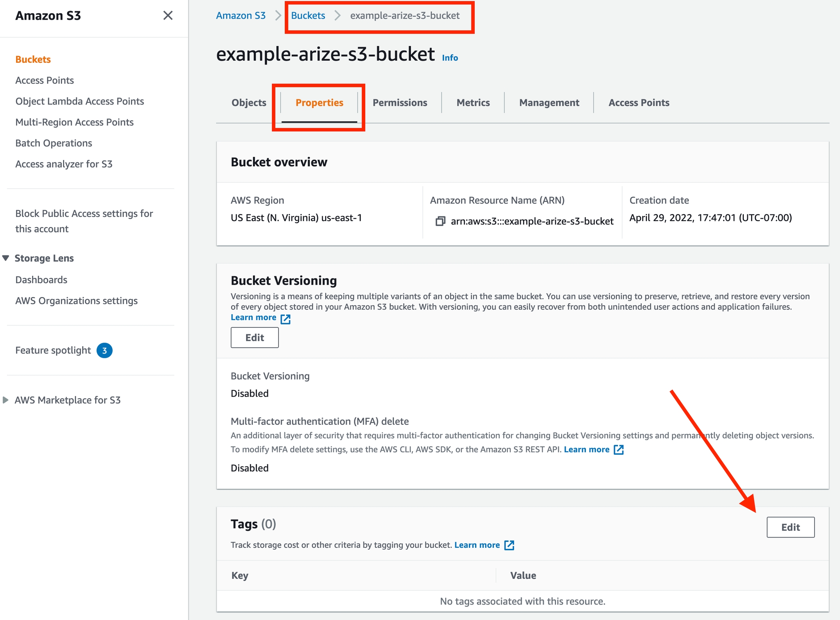Open the Objects tab
This screenshot has height=620, width=840.
249,103
